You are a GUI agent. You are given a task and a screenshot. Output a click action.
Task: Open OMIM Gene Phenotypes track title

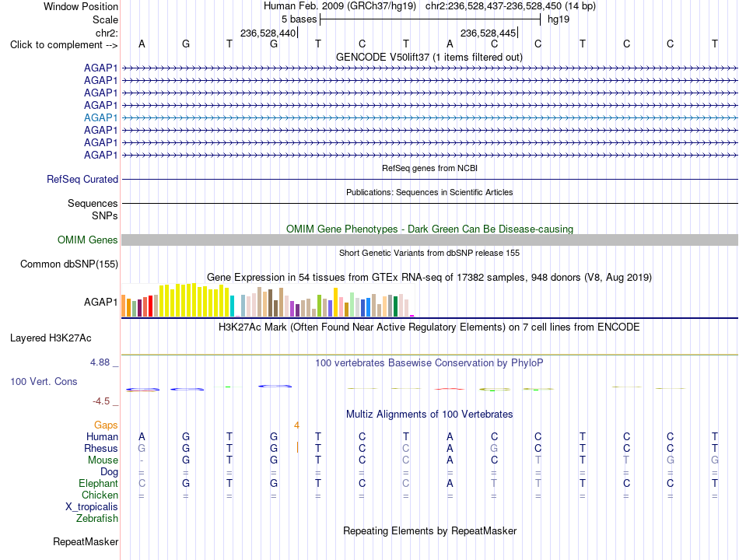coord(429,229)
